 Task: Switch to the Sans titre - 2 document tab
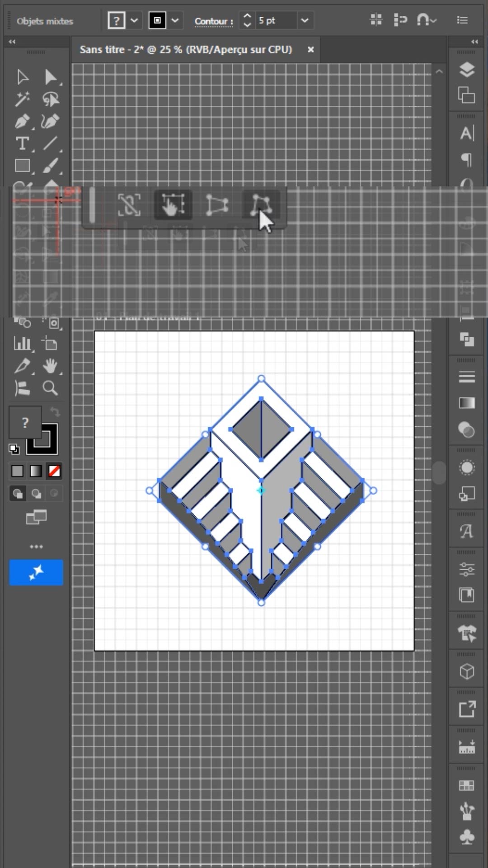(186, 50)
